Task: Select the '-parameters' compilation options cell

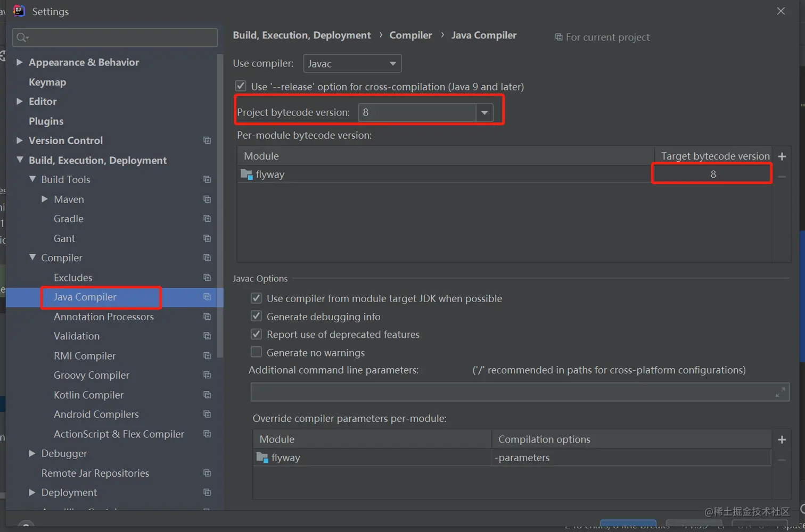Action: pyautogui.click(x=631, y=458)
